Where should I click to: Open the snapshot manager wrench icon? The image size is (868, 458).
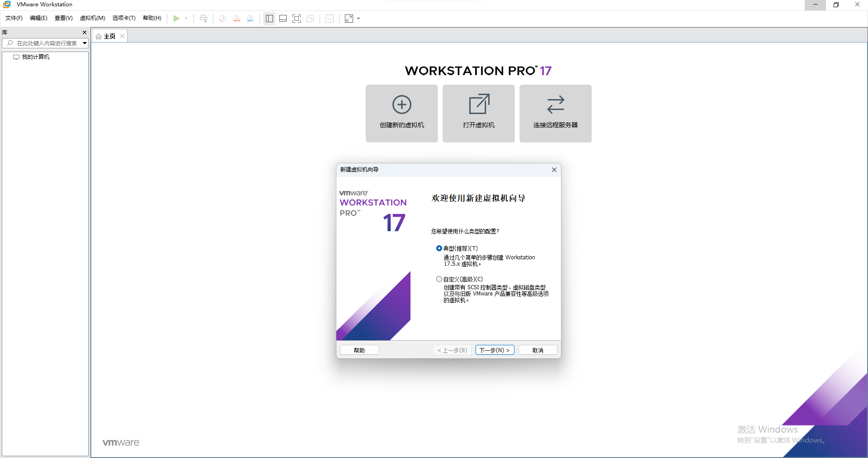[250, 19]
